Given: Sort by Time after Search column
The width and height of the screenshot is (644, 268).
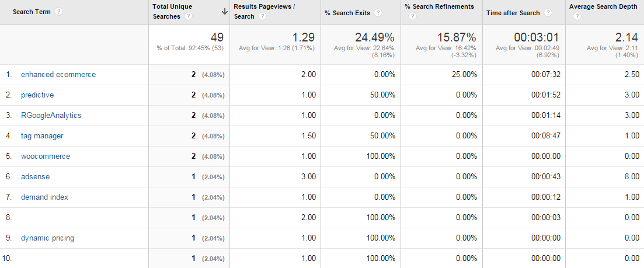Looking at the screenshot, I should point(513,13).
